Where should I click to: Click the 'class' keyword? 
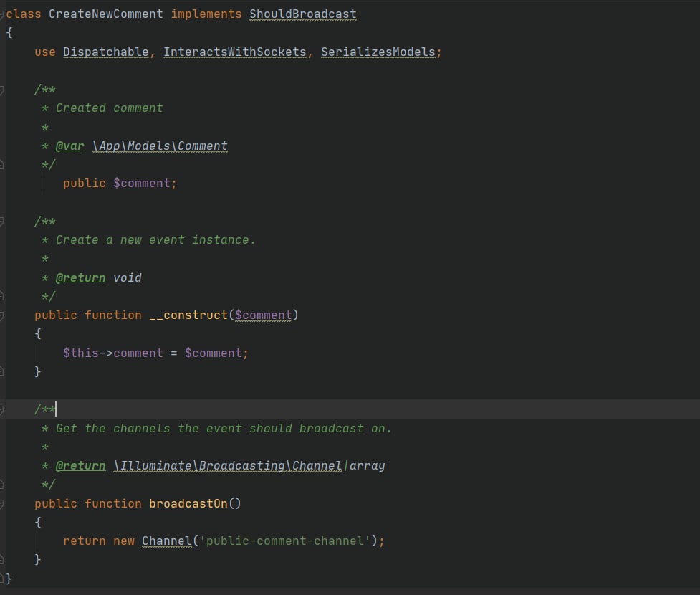[23, 14]
